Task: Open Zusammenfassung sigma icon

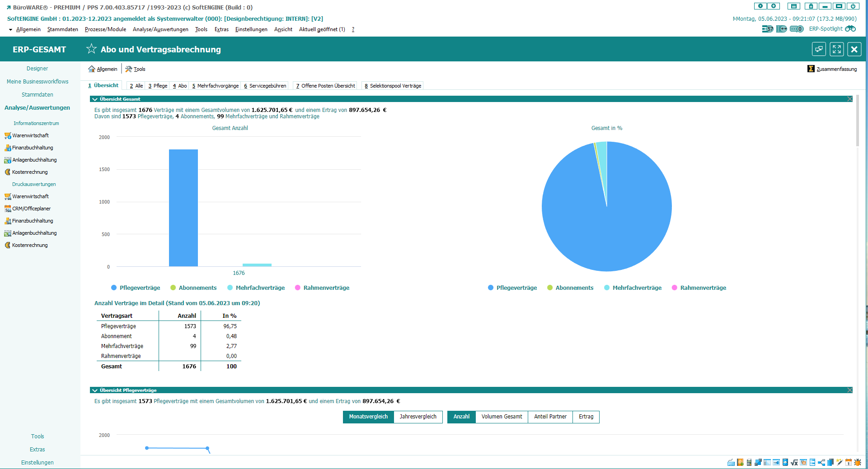Action: (811, 69)
